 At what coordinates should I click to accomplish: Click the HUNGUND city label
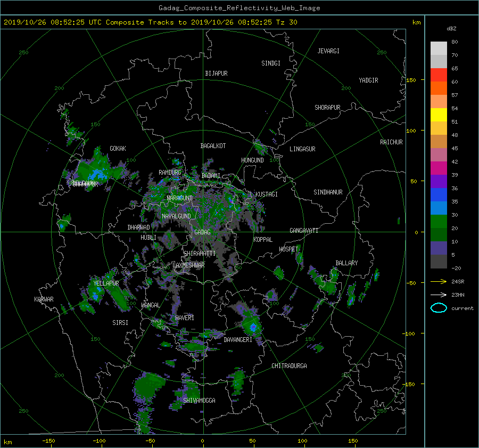click(x=252, y=160)
